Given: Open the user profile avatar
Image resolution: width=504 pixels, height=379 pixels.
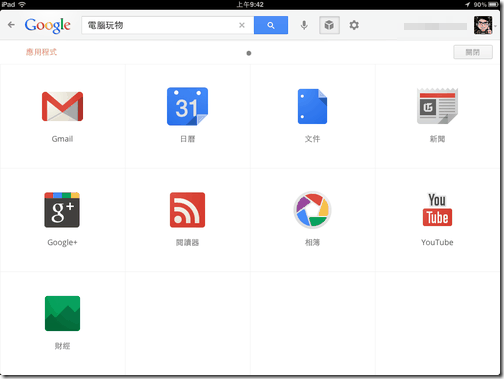Looking at the screenshot, I should 483,25.
